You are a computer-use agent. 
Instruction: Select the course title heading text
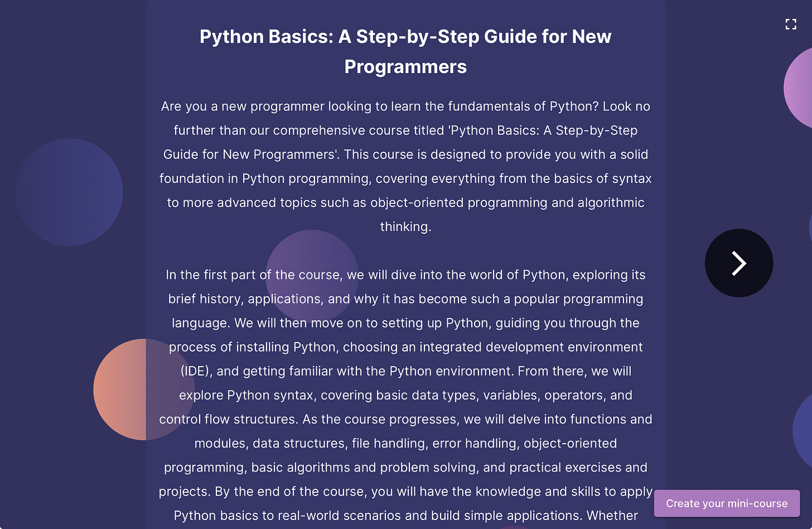pyautogui.click(x=405, y=51)
